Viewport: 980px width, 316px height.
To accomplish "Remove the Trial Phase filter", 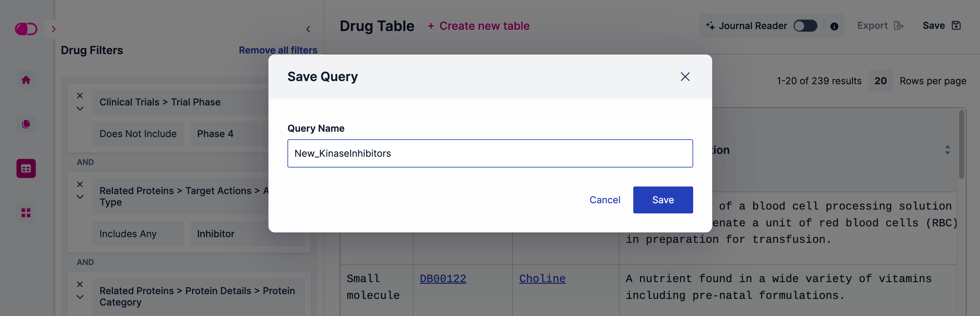I will click(x=80, y=96).
